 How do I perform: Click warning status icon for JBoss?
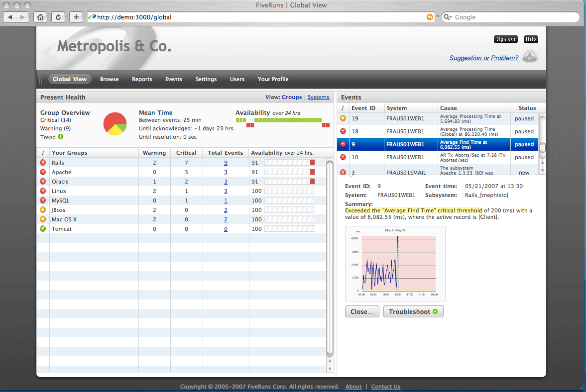[x=43, y=210]
